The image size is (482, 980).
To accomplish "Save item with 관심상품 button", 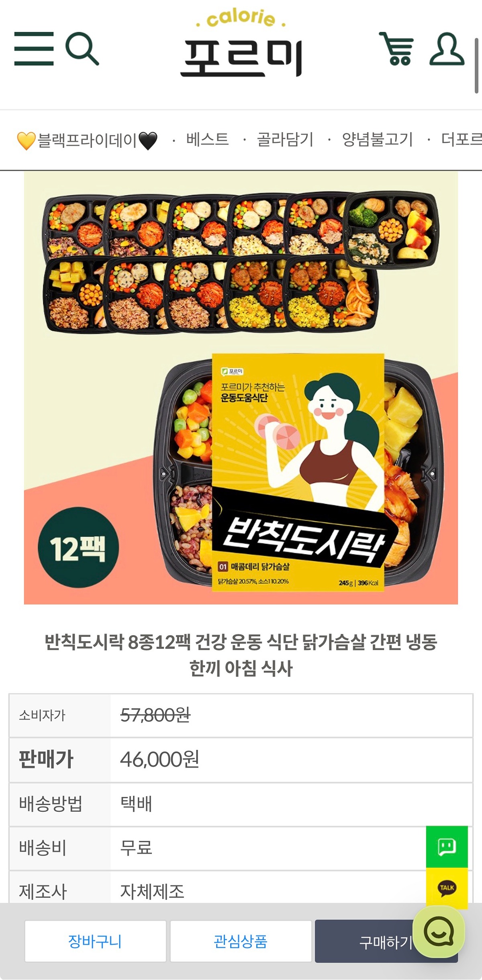I will click(241, 941).
